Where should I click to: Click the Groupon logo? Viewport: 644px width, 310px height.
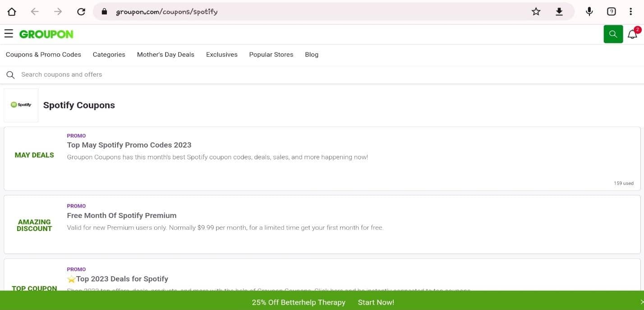[x=46, y=34]
